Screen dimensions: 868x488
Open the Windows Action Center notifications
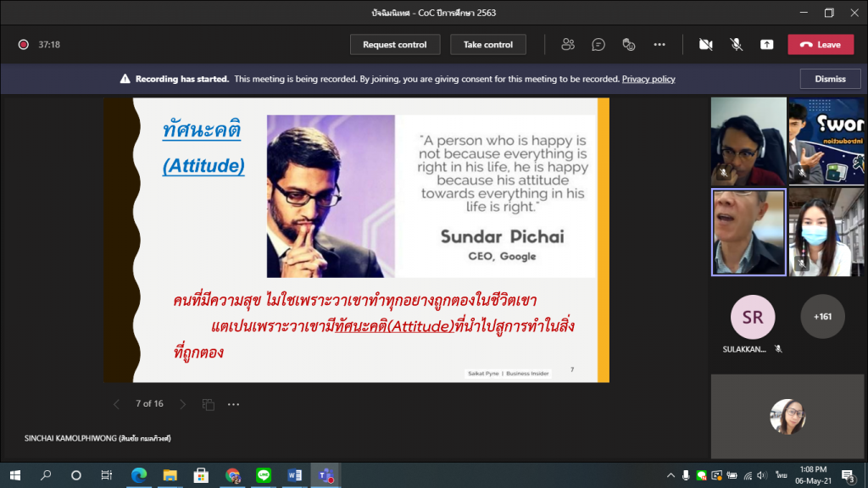[x=848, y=475]
